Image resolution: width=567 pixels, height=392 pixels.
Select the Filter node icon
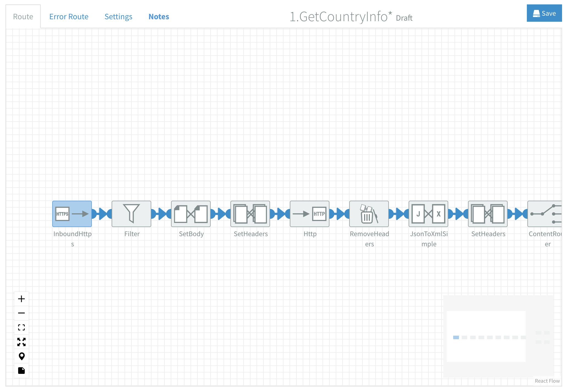click(132, 214)
